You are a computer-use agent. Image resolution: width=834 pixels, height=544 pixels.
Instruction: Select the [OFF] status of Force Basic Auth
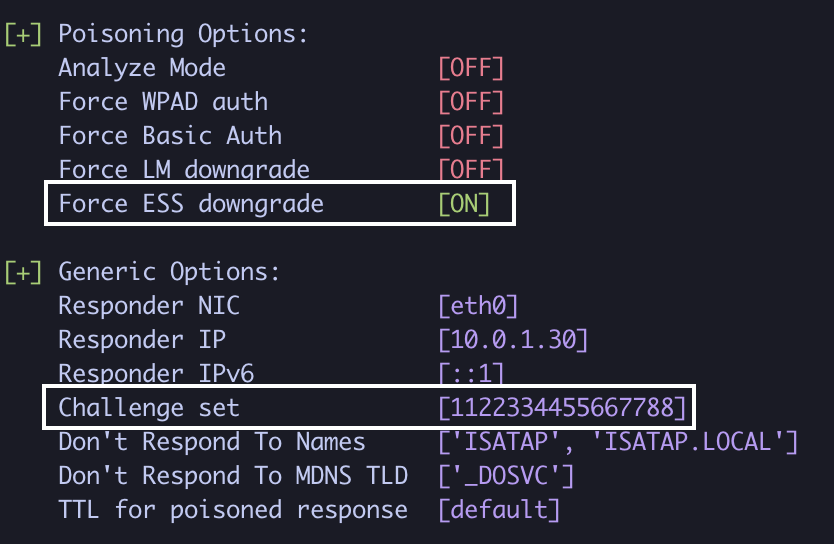click(x=470, y=136)
